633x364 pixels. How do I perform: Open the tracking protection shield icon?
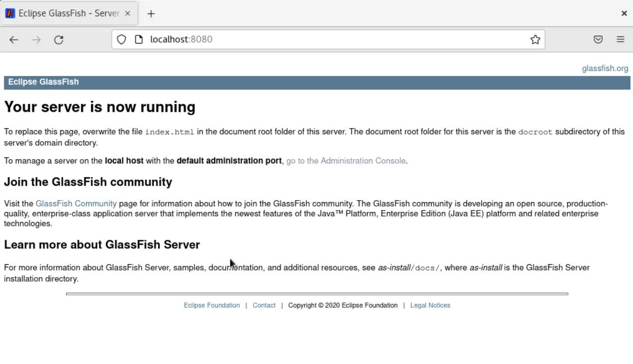[x=121, y=39]
